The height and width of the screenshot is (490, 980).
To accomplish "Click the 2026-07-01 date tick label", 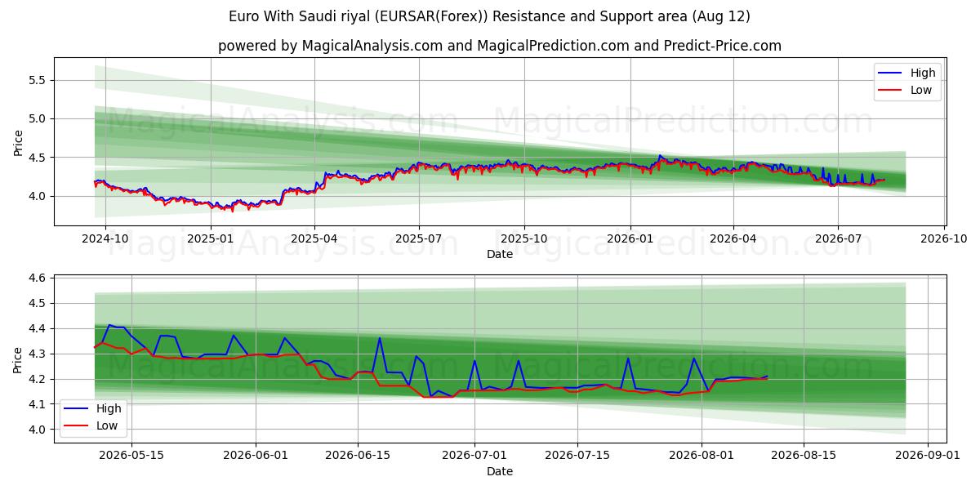I will [475, 455].
